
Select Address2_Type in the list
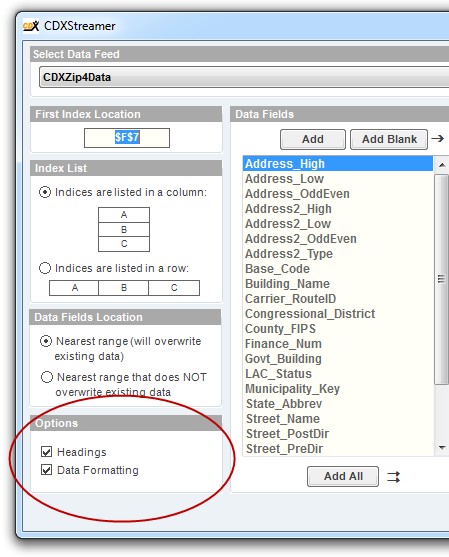pos(338,254)
